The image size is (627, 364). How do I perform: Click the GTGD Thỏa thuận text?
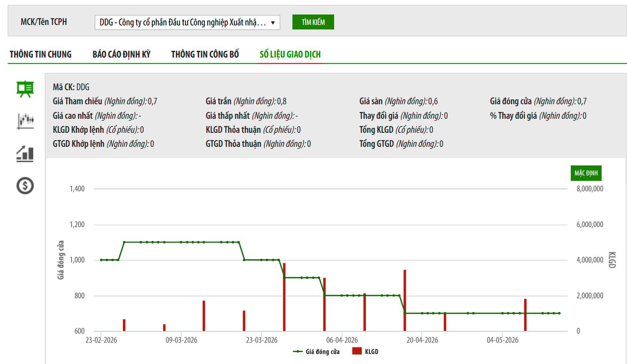click(x=258, y=144)
